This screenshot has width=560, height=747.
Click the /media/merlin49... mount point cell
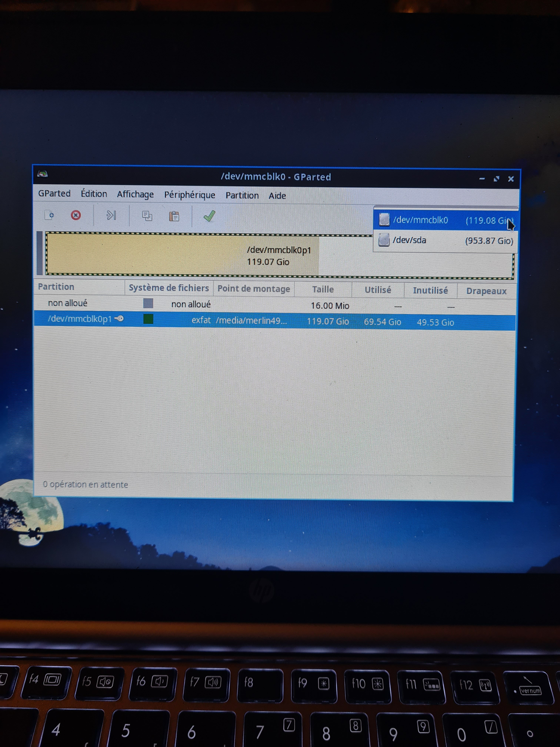click(251, 321)
